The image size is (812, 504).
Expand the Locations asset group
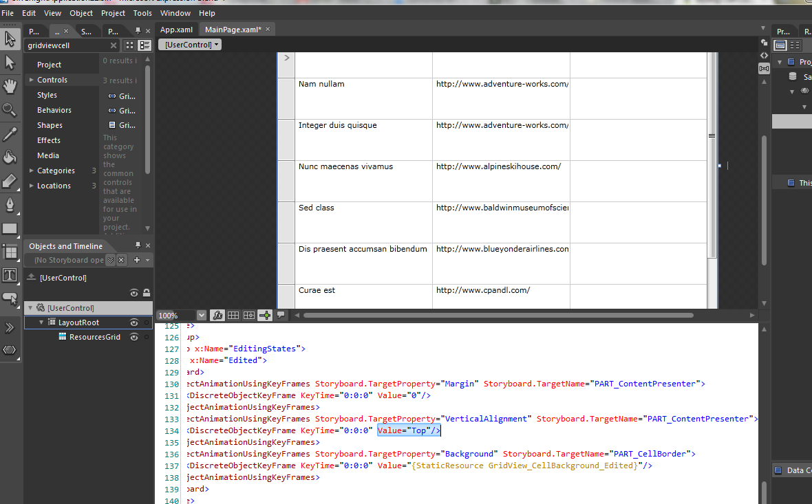32,185
